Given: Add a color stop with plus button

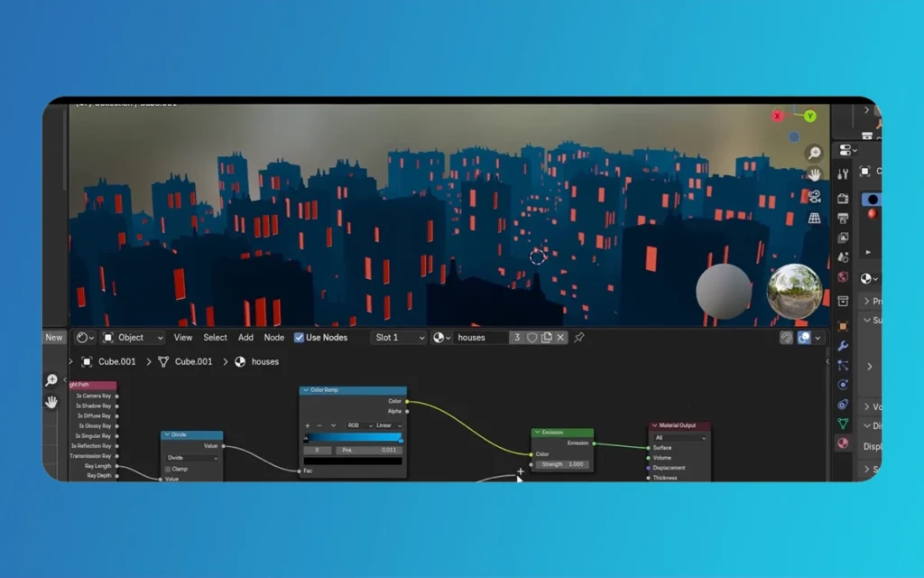Looking at the screenshot, I should tap(307, 425).
